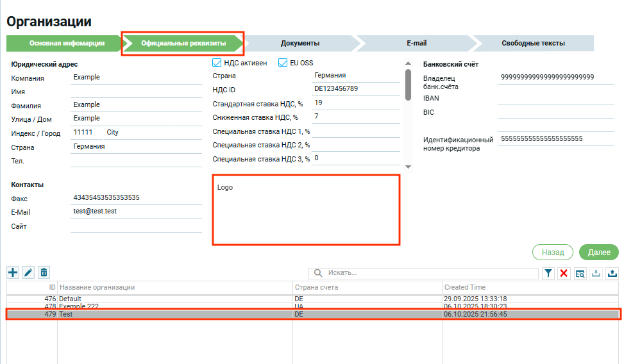Click the tray icon with downward arrow
The image size is (624, 364).
(596, 274)
